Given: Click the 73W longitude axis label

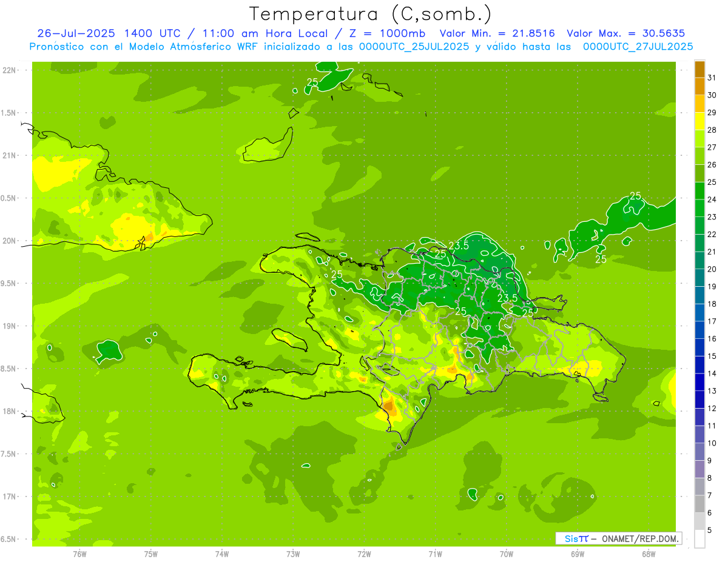Looking at the screenshot, I should [293, 554].
